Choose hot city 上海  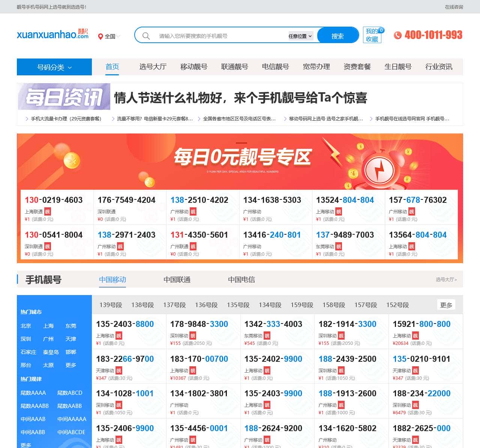(x=48, y=326)
